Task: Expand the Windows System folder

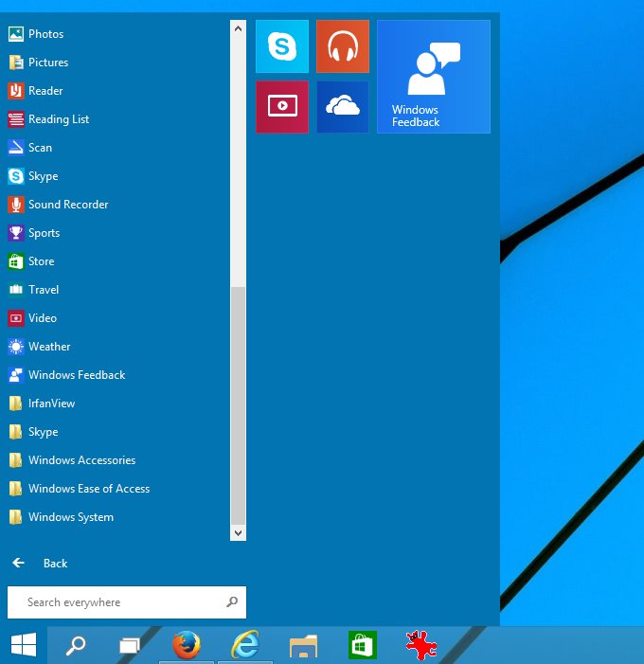Action: tap(61, 517)
